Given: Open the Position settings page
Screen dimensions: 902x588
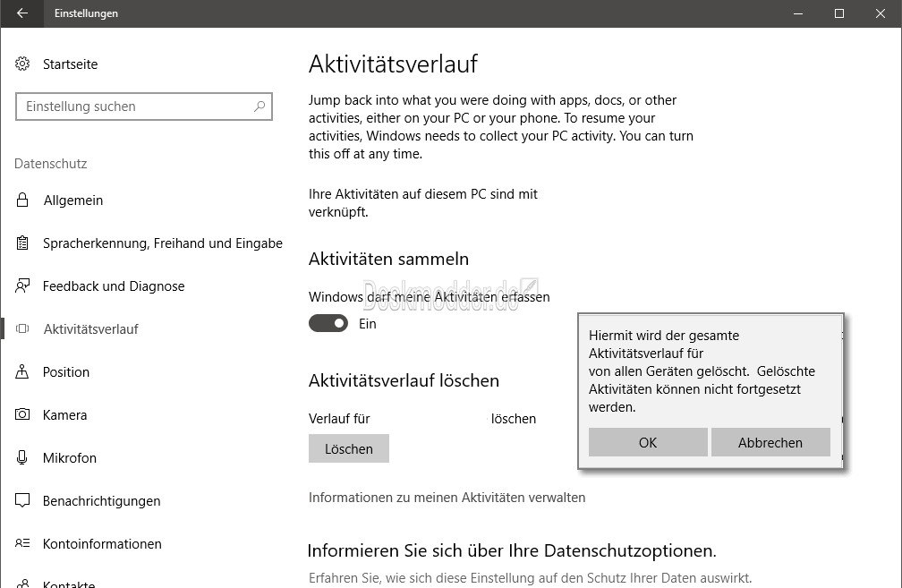Looking at the screenshot, I should click(x=66, y=372).
